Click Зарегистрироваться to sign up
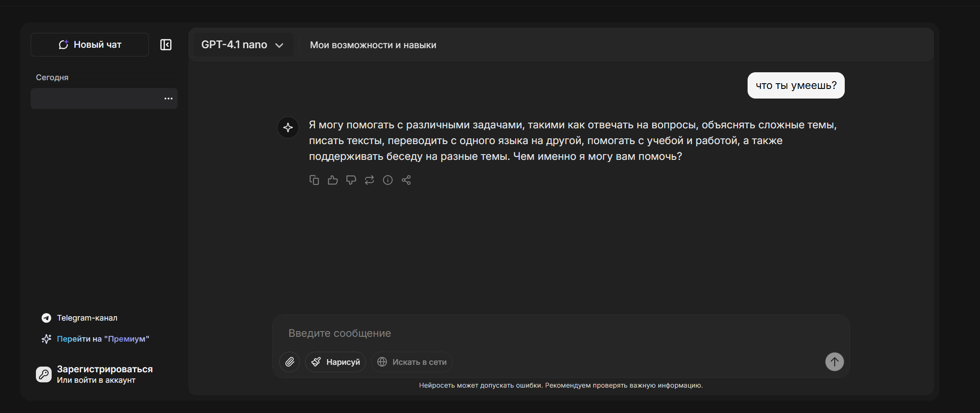Image resolution: width=980 pixels, height=413 pixels. tap(105, 369)
